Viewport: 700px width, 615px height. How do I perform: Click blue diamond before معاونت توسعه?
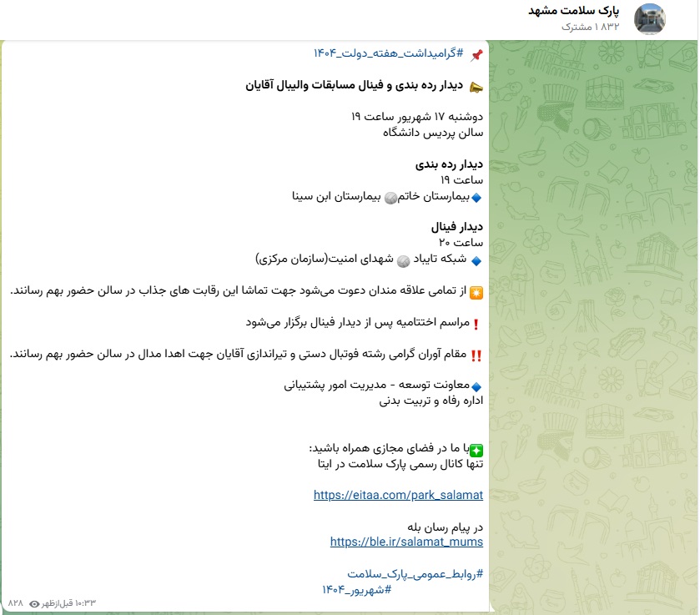[x=477, y=386]
